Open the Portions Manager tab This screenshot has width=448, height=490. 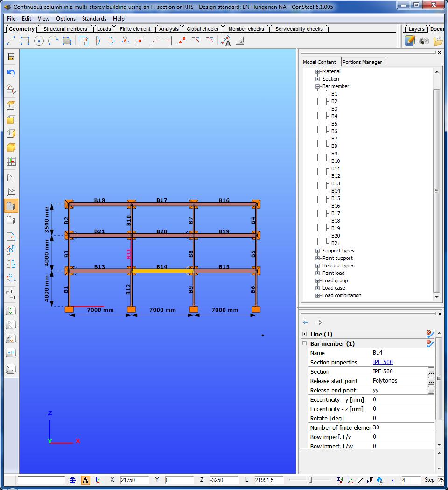pos(362,62)
